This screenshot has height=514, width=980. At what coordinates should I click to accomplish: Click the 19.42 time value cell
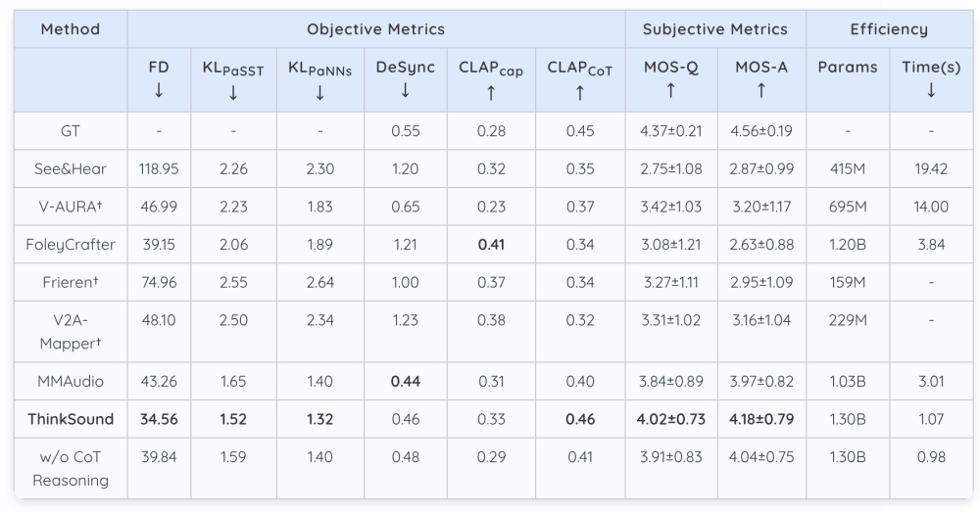pyautogui.click(x=930, y=168)
